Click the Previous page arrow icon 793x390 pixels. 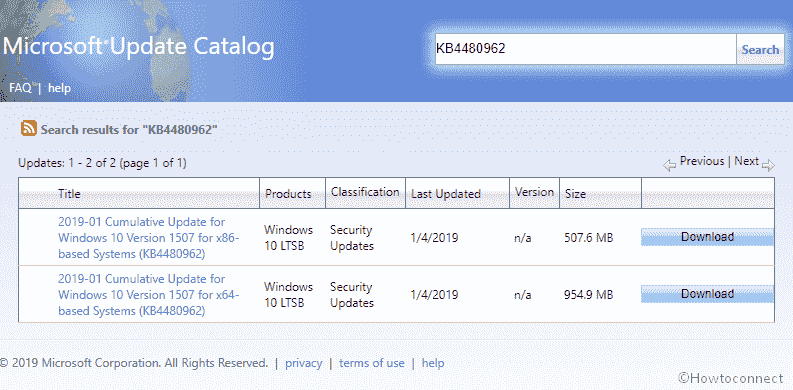(x=670, y=165)
